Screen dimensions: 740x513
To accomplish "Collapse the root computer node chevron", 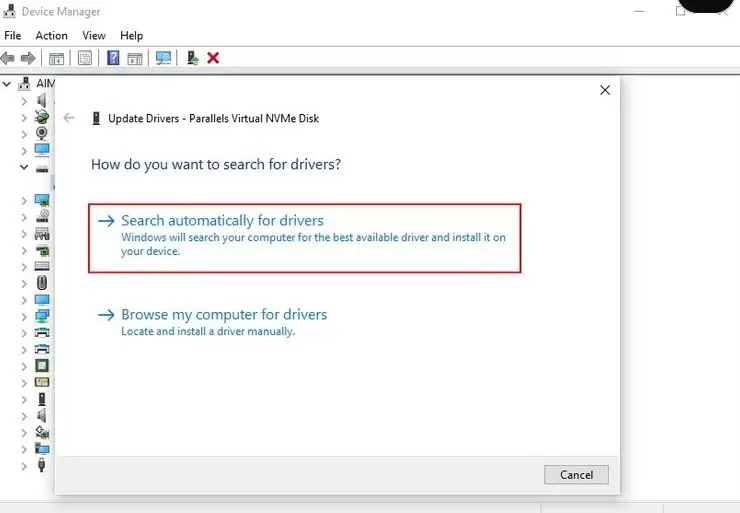I will coord(7,84).
